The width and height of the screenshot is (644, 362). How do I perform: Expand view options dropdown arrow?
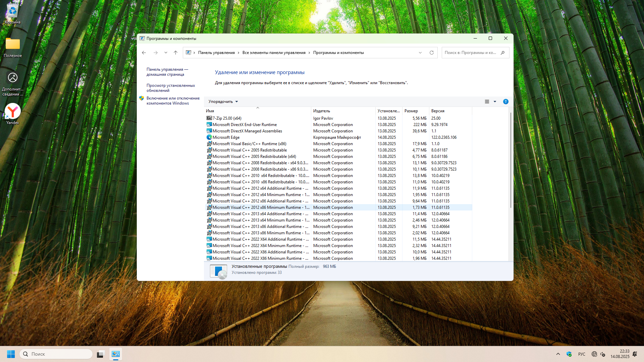pos(495,102)
